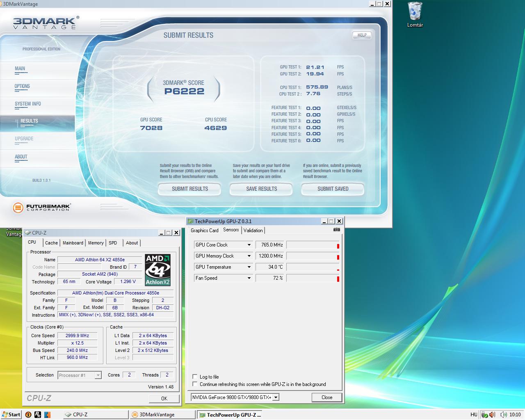The image size is (525, 420).
Task: Click the SAVE RESULTS button
Action: (x=261, y=189)
